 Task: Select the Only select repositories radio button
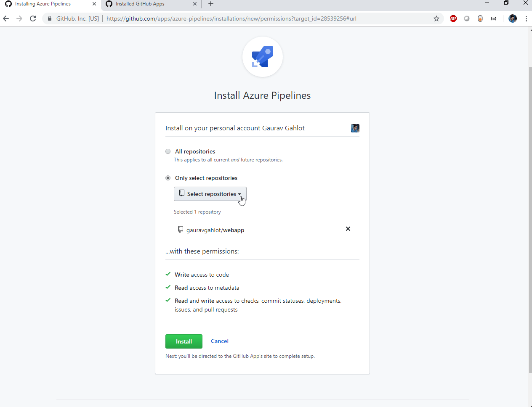click(168, 178)
